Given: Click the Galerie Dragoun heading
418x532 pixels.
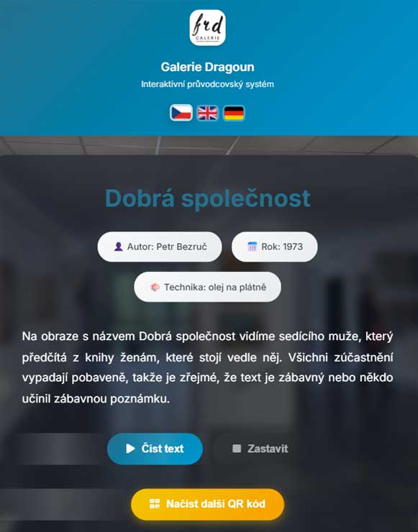Looking at the screenshot, I should 207,67.
